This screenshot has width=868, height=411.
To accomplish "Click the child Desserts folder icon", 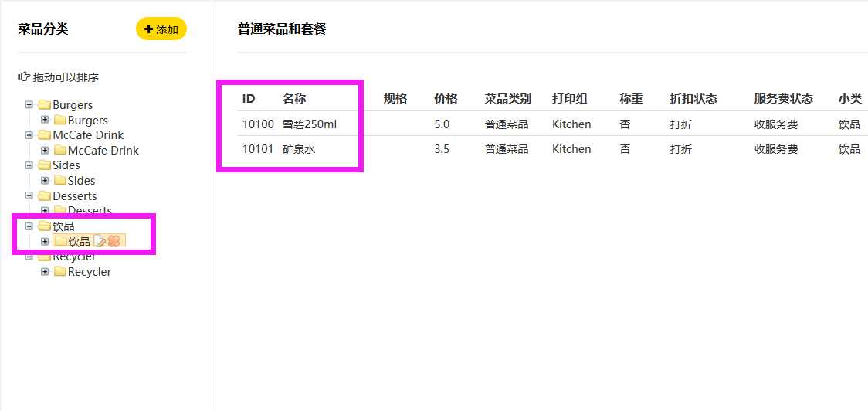I will pos(59,210).
